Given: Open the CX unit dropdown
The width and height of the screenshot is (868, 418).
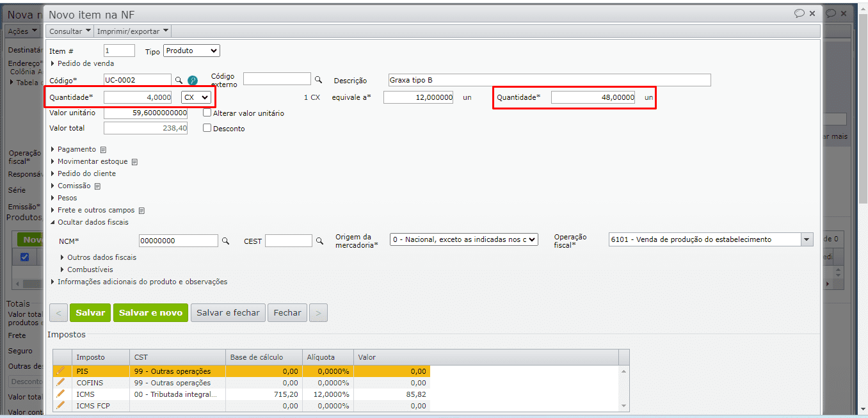Looking at the screenshot, I should [196, 97].
